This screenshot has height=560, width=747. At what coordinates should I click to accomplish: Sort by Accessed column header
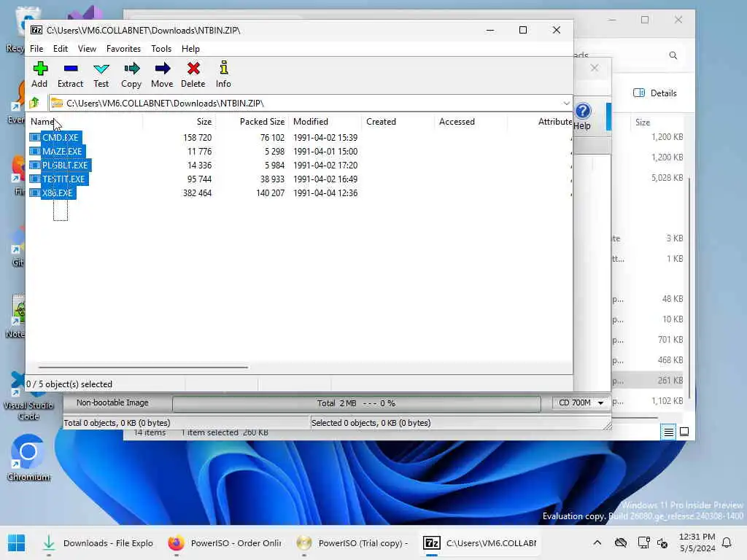(x=471, y=122)
